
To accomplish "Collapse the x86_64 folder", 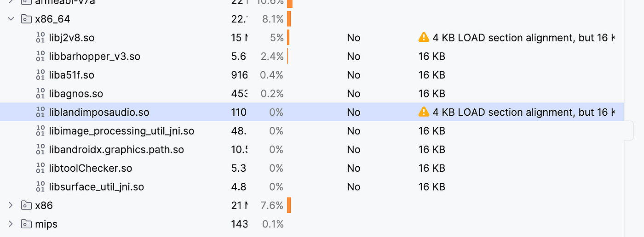I will (x=11, y=19).
